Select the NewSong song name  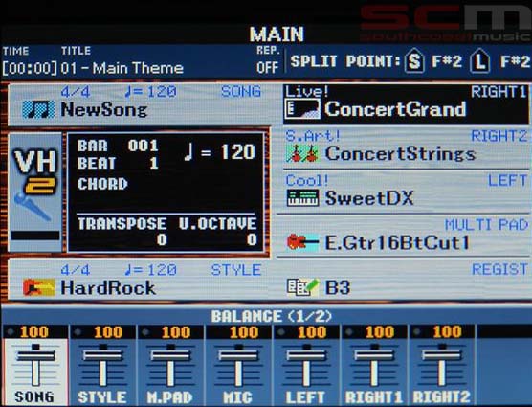click(104, 109)
